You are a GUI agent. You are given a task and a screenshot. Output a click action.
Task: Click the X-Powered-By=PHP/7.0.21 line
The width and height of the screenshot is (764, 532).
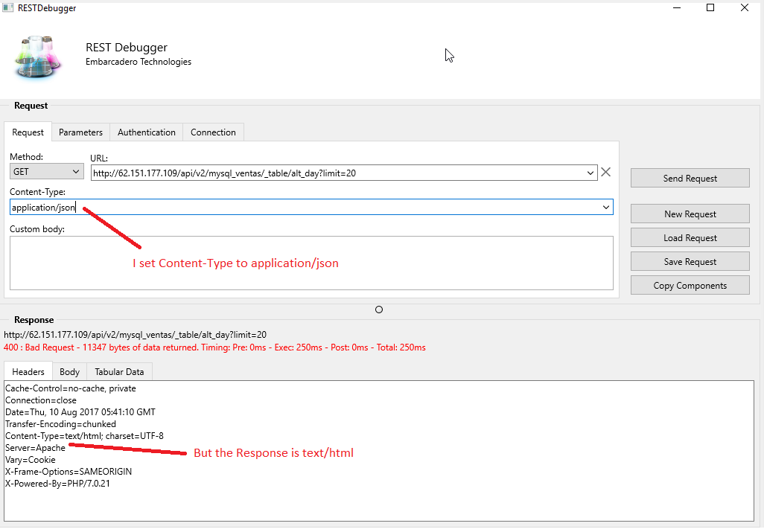[x=57, y=484]
